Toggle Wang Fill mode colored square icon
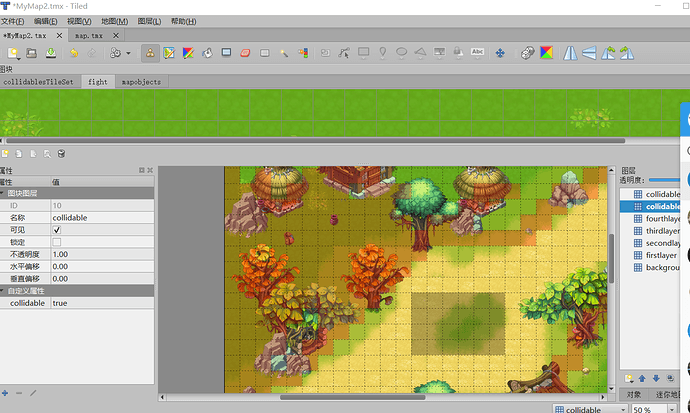Screen dimensions: 690x413 click(x=547, y=53)
